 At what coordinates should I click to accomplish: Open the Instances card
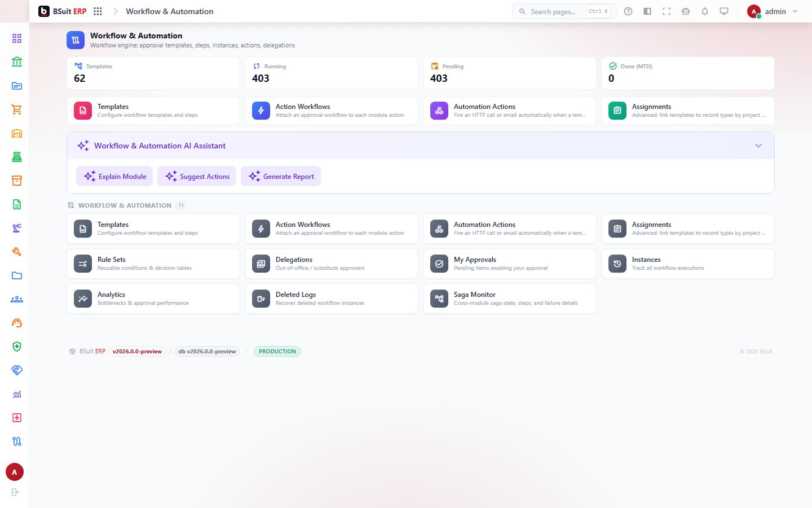[x=688, y=264]
